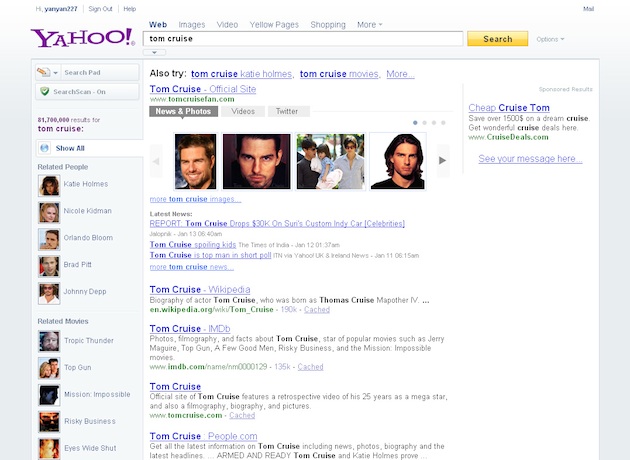Click yanyan227 username link
This screenshot has height=460, width=630.
tap(61, 9)
